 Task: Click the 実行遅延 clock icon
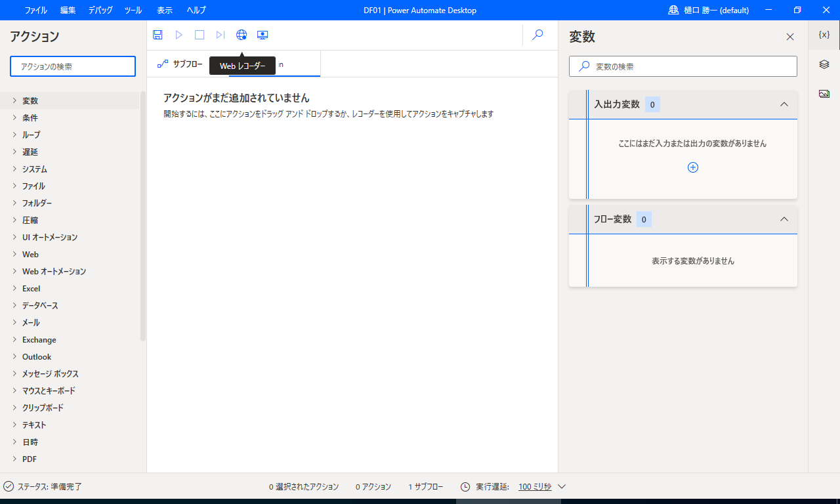click(465, 486)
